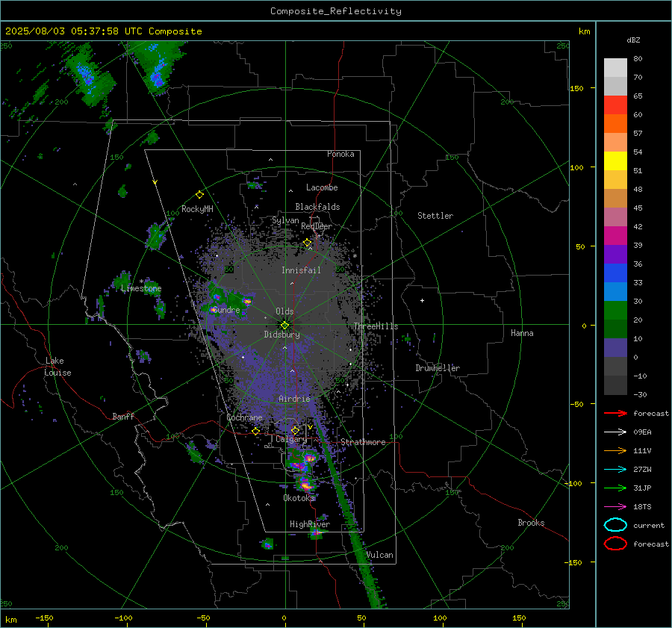Select the Banff label
672x628 pixels.
point(123,416)
